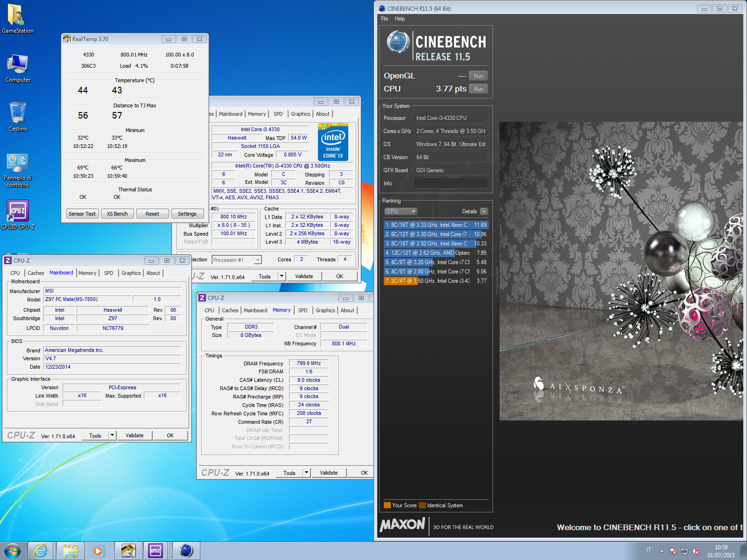Select ranking row 7 Core i3 2C/4T

pyautogui.click(x=436, y=281)
